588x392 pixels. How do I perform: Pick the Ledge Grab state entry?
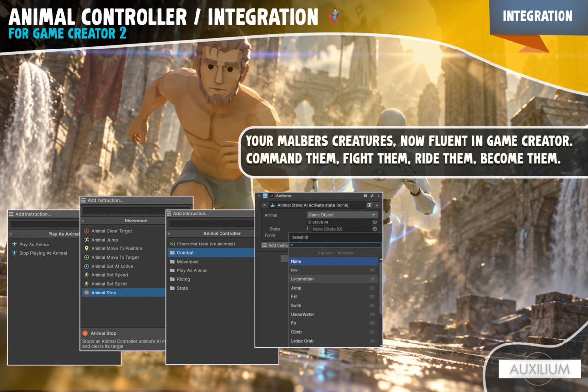tap(333, 341)
